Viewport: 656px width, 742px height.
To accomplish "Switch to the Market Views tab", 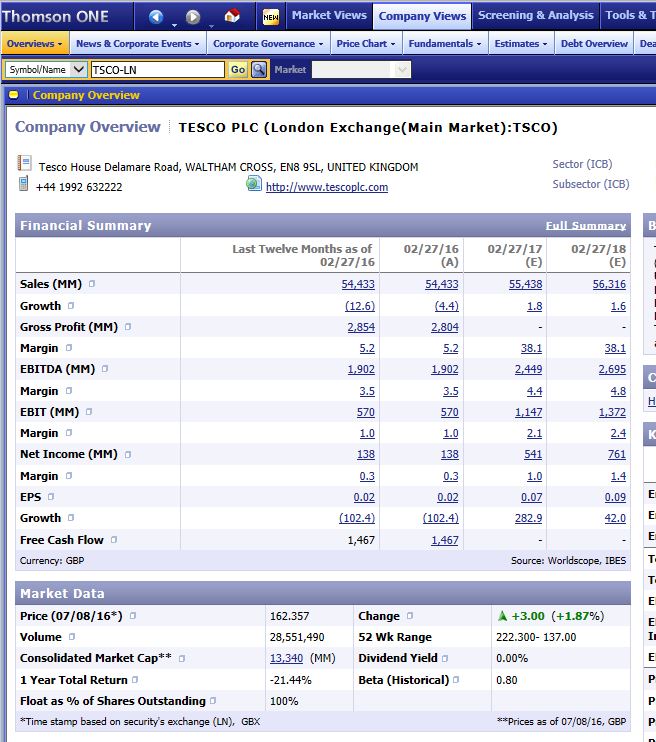I will pyautogui.click(x=329, y=16).
